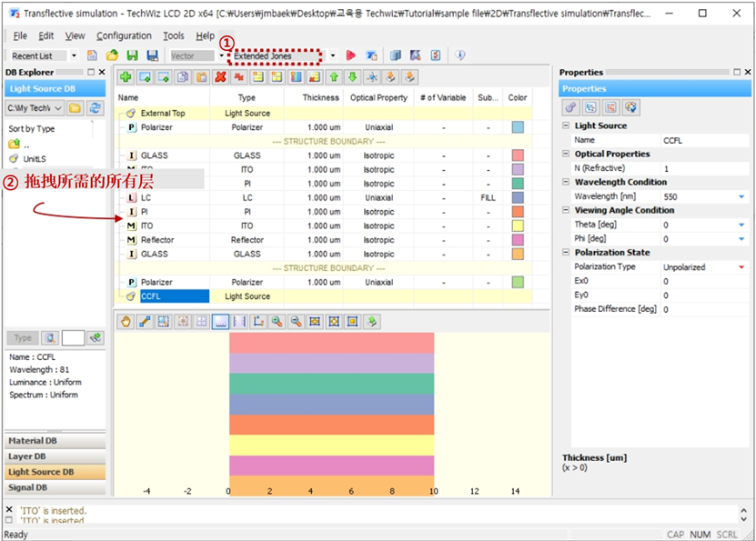Paste the layer using clipboard icon
Screen dimensions: 756x541
tap(202, 77)
